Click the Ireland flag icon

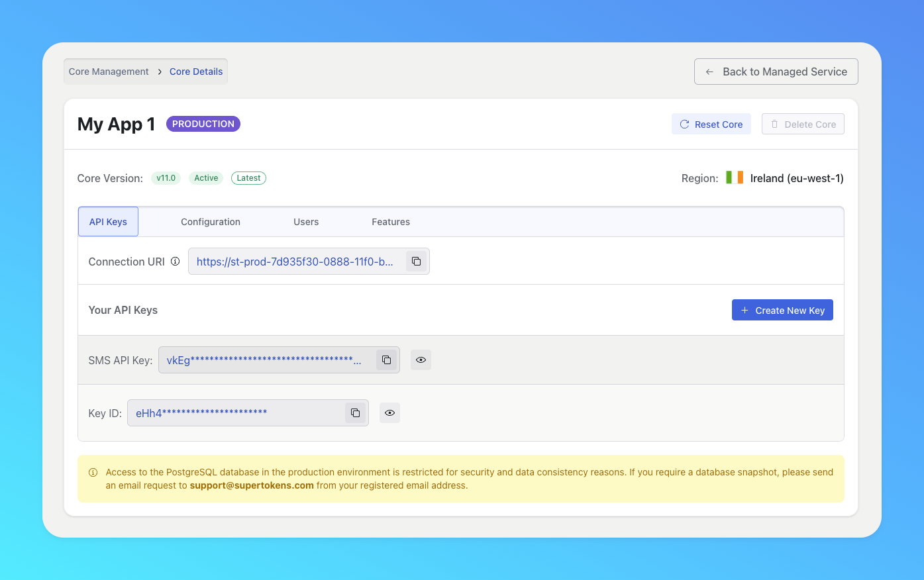point(734,177)
